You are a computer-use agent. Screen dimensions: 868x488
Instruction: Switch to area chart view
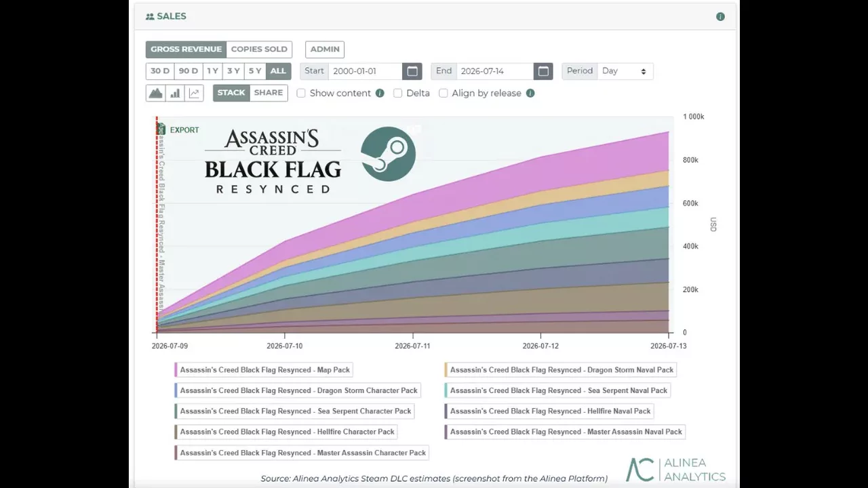[x=156, y=94]
